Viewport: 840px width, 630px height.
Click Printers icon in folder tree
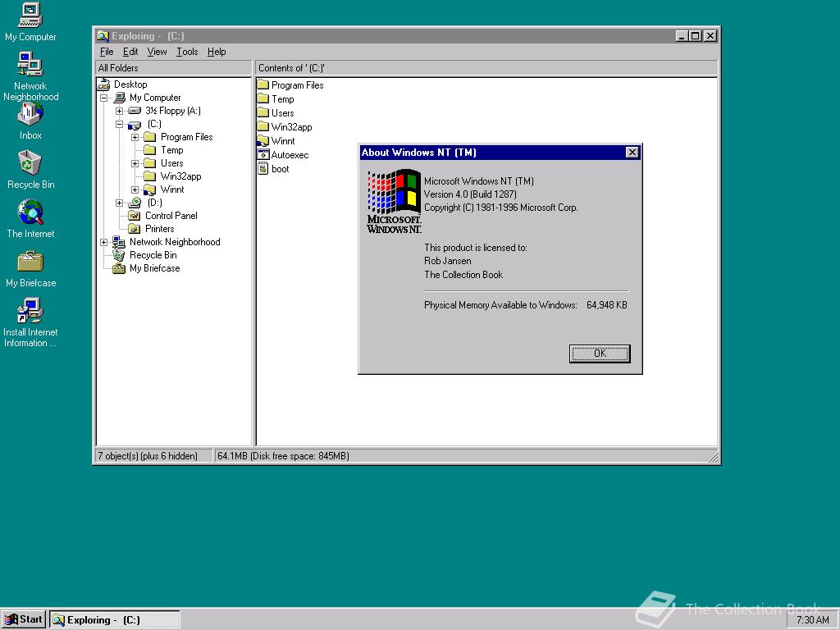click(x=134, y=229)
